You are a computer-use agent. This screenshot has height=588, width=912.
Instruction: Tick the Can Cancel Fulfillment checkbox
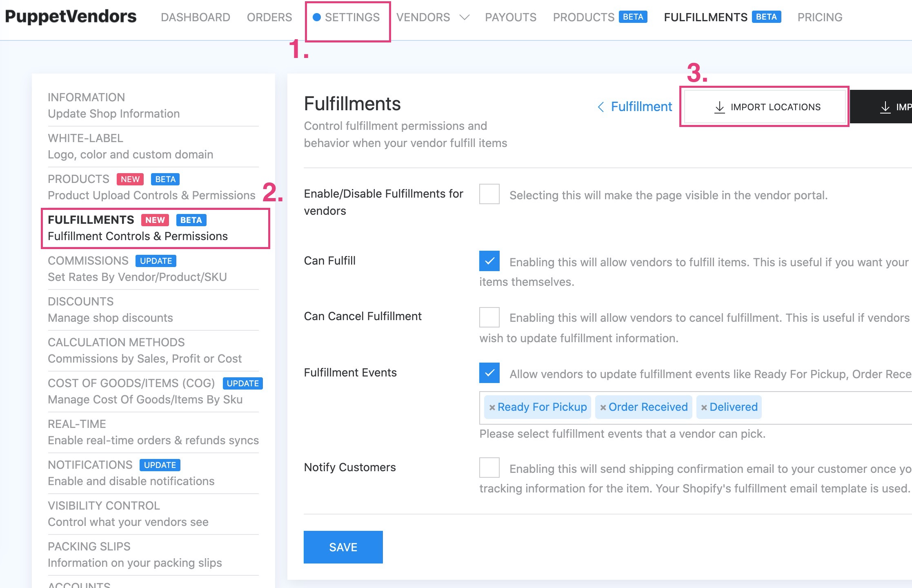(x=489, y=317)
